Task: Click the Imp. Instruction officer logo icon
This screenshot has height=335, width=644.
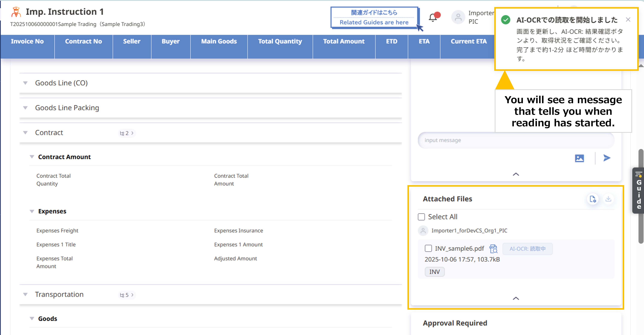Action: 16,12
